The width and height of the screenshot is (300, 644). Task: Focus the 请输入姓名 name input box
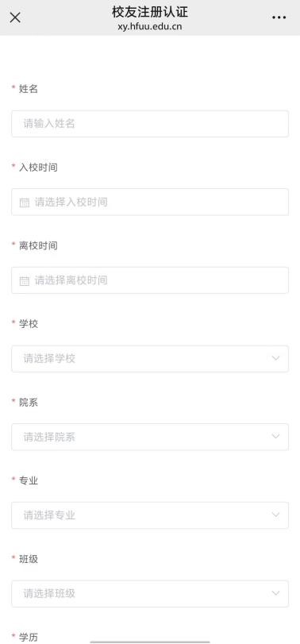click(x=150, y=124)
